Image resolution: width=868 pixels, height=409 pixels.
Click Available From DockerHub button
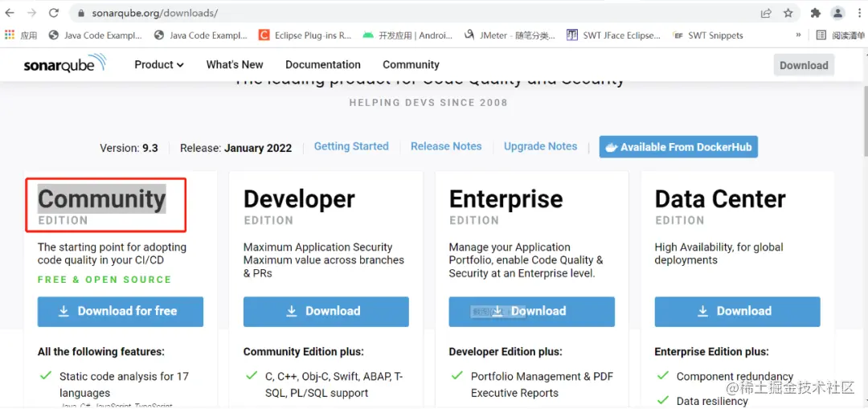678,147
